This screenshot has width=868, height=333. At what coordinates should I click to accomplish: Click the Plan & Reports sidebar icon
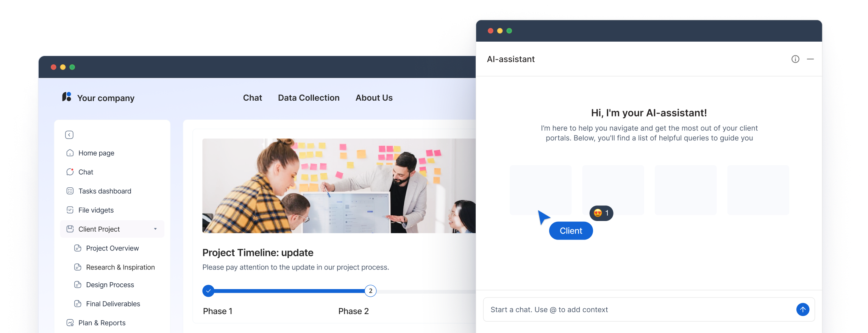tap(70, 323)
